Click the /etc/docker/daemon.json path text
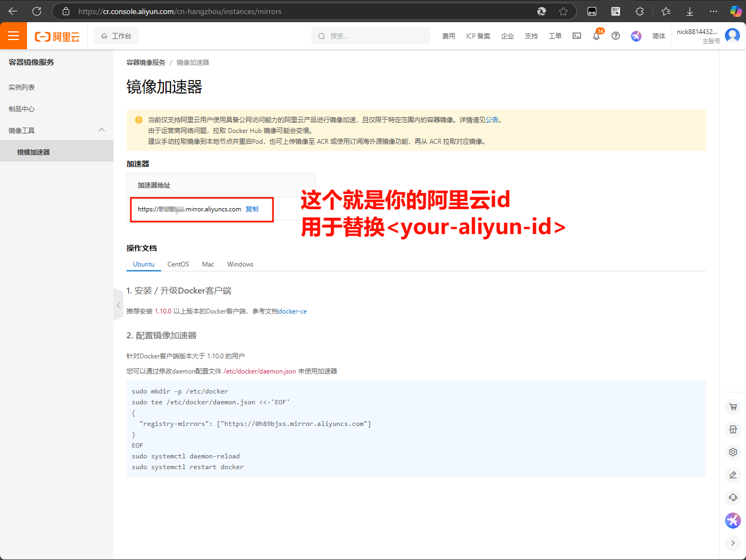This screenshot has width=746, height=560. [x=260, y=371]
